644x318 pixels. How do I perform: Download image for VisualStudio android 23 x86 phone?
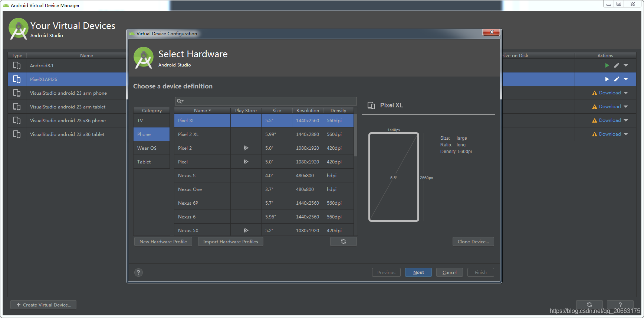pos(610,120)
